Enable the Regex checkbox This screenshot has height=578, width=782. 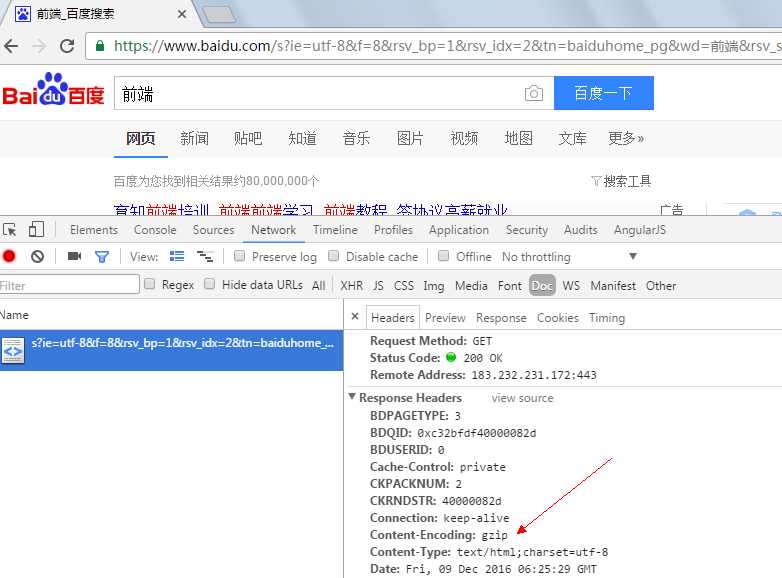[x=149, y=284]
